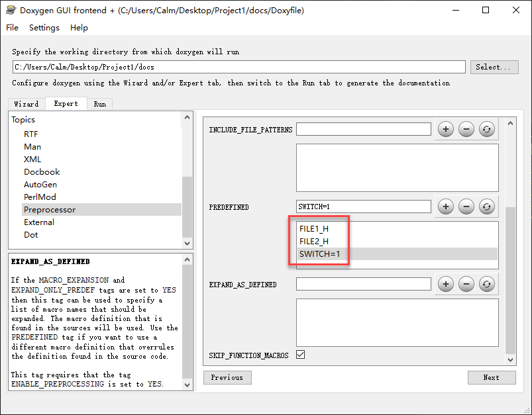Click the empty INCLUDE_FILE_PATTERNS list box
This screenshot has height=415, width=532.
click(398, 168)
